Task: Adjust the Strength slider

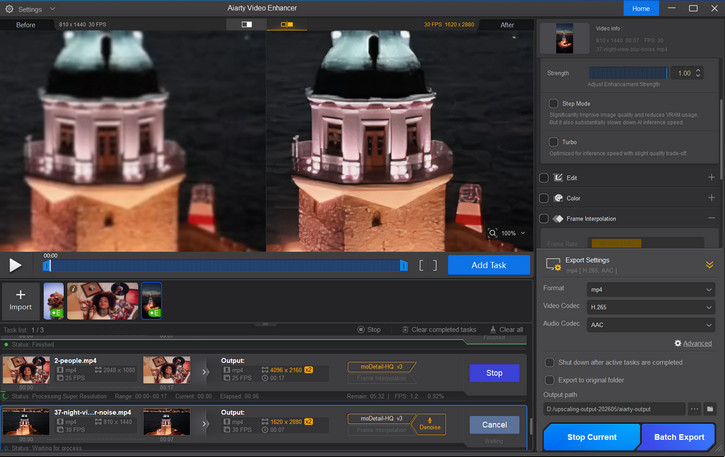Action: (x=628, y=73)
